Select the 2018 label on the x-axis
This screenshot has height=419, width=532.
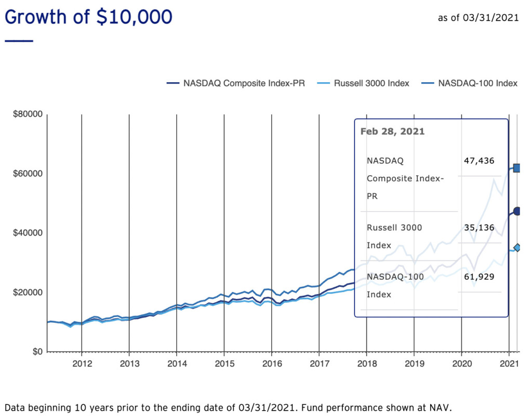point(367,363)
